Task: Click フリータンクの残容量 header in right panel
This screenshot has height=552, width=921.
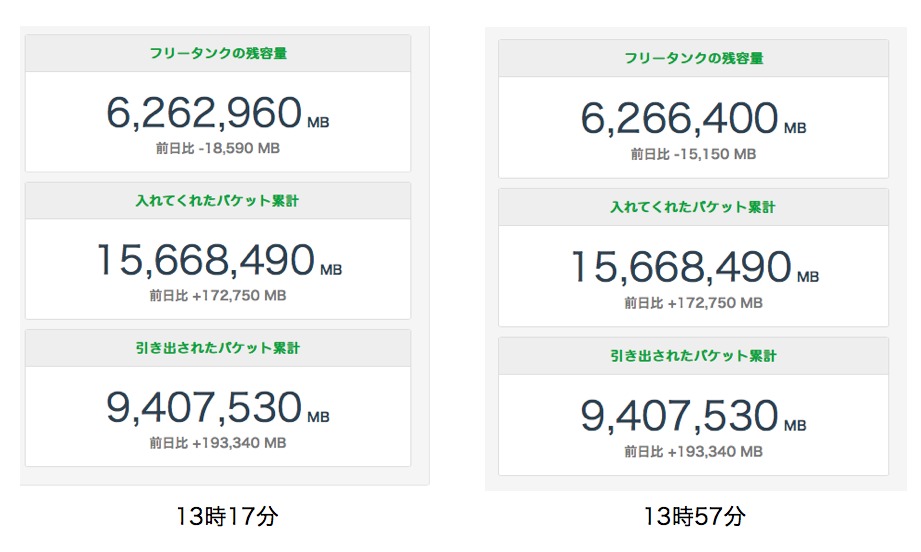Action: click(693, 58)
